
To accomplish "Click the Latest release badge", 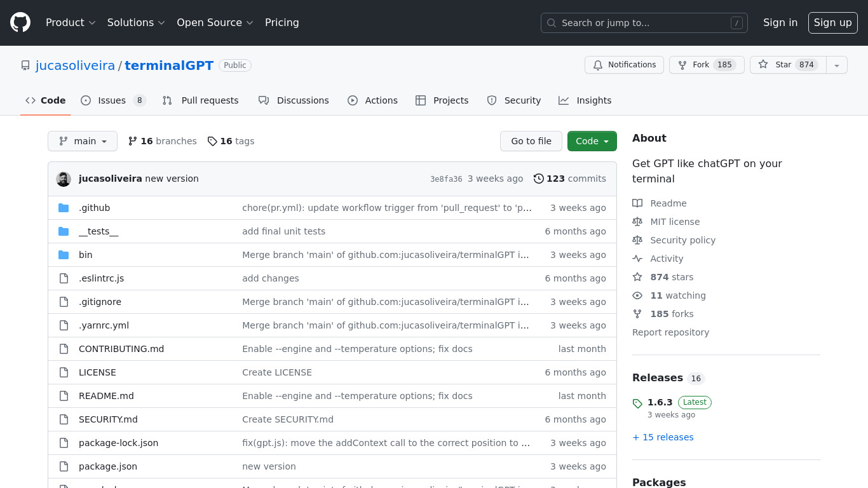I will point(695,402).
